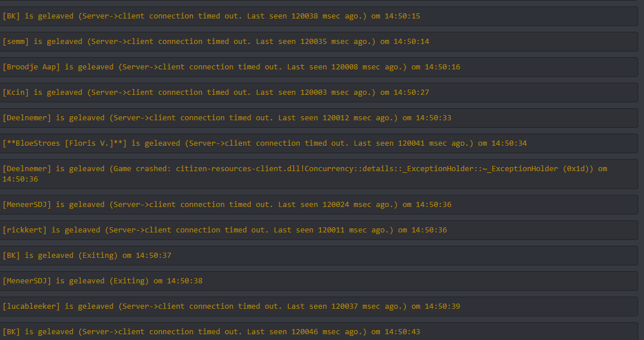Viewport: 644px width, 340px height.
Task: Select the BloeStroes Floris V. log entry
Action: tap(265, 143)
